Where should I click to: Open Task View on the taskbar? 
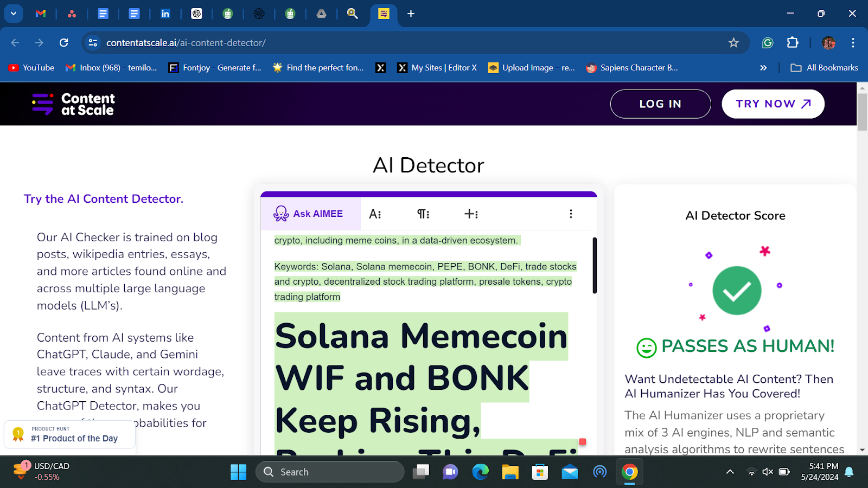420,472
